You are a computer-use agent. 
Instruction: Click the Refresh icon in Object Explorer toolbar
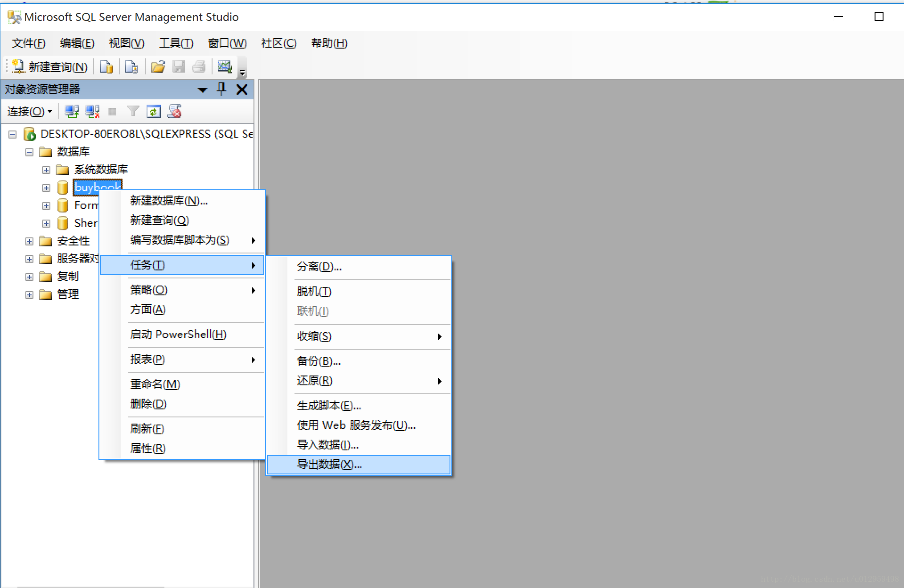153,111
